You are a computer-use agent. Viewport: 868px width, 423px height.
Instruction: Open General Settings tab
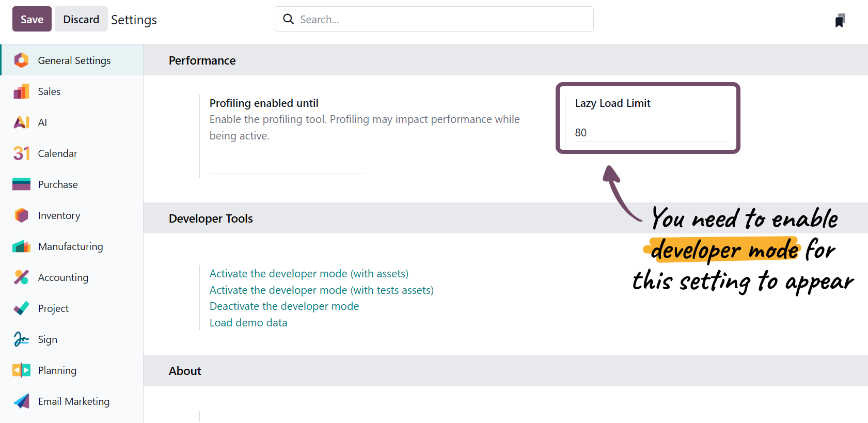tap(72, 60)
